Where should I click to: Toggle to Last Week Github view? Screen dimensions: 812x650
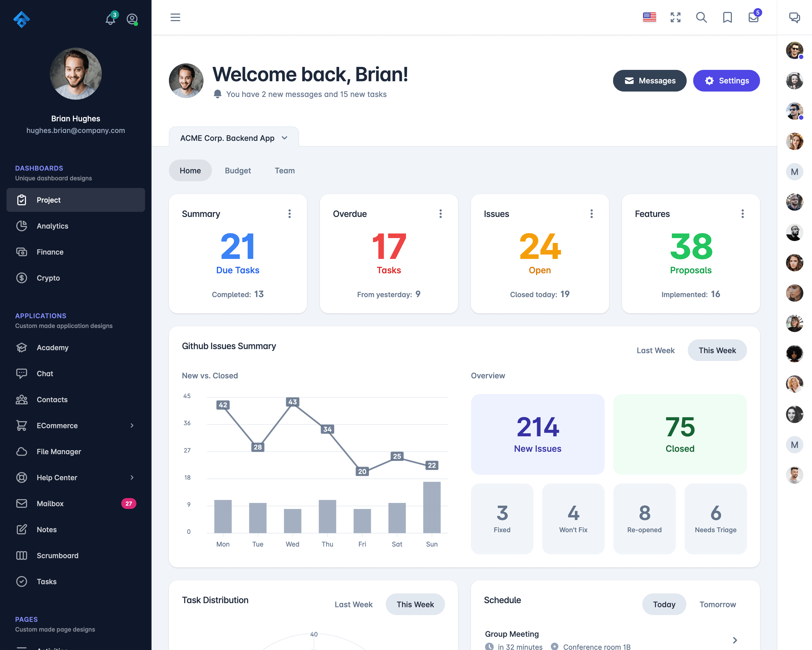[x=656, y=350]
